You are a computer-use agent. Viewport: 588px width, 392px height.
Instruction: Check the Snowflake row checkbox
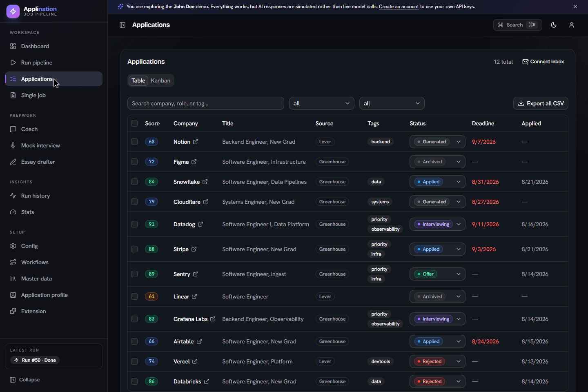click(134, 182)
